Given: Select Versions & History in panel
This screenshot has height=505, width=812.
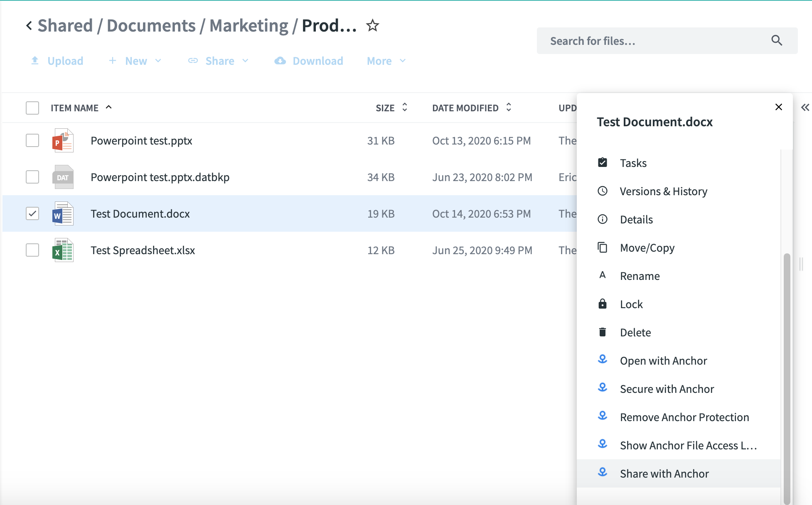Looking at the screenshot, I should [663, 191].
